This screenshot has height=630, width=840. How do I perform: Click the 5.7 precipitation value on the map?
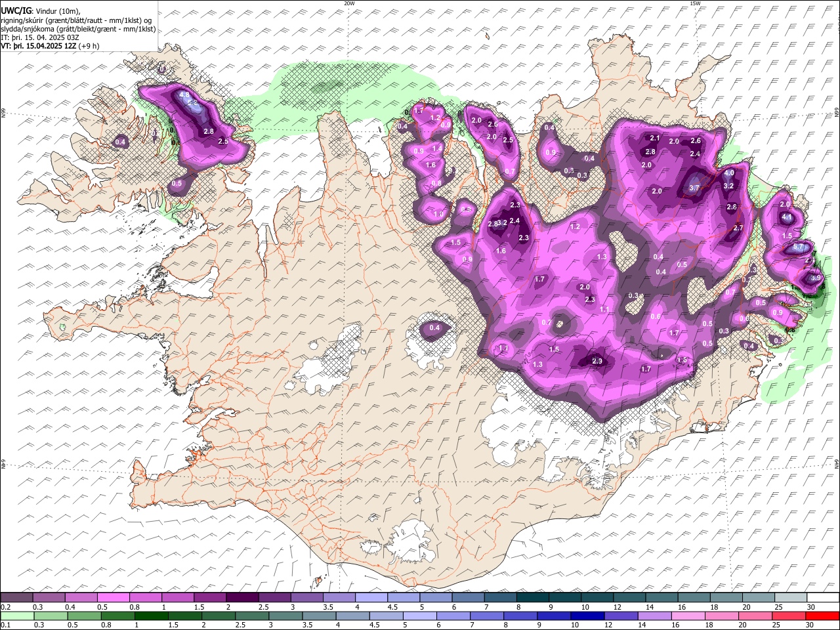799,247
